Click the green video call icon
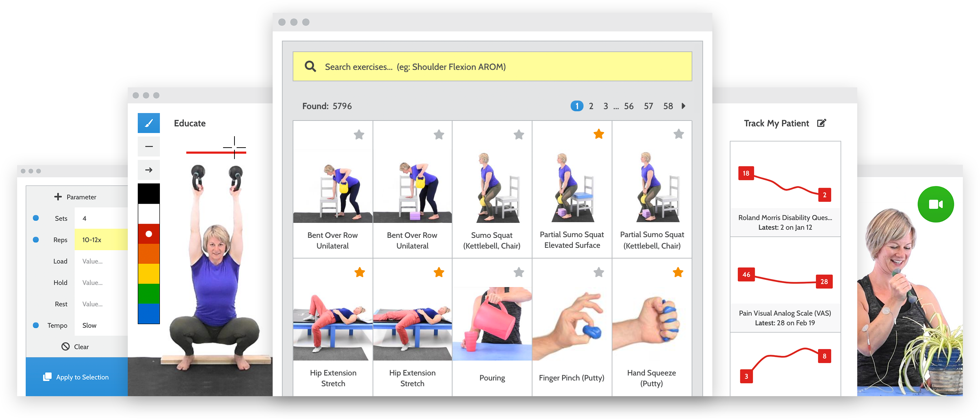 point(935,204)
